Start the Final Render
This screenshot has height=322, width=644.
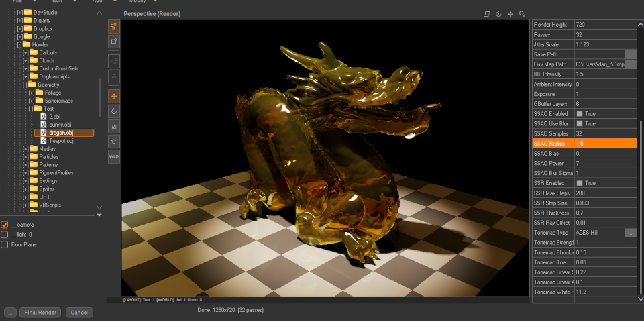40,312
